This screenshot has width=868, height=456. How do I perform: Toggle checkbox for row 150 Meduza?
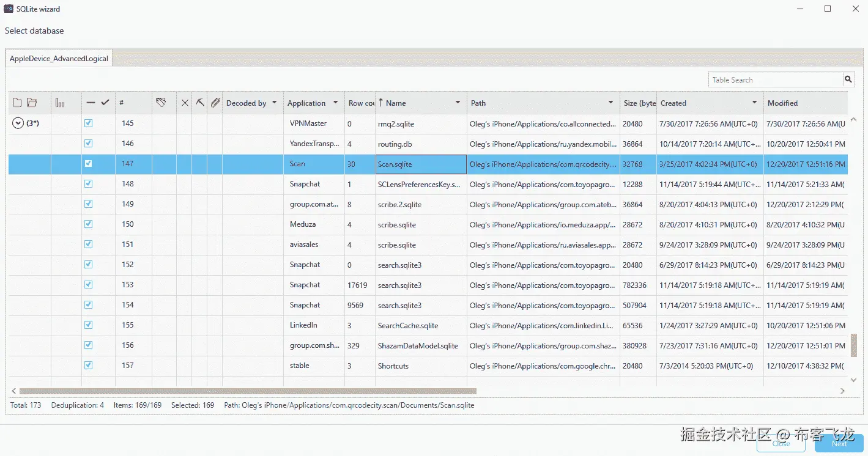click(x=88, y=224)
